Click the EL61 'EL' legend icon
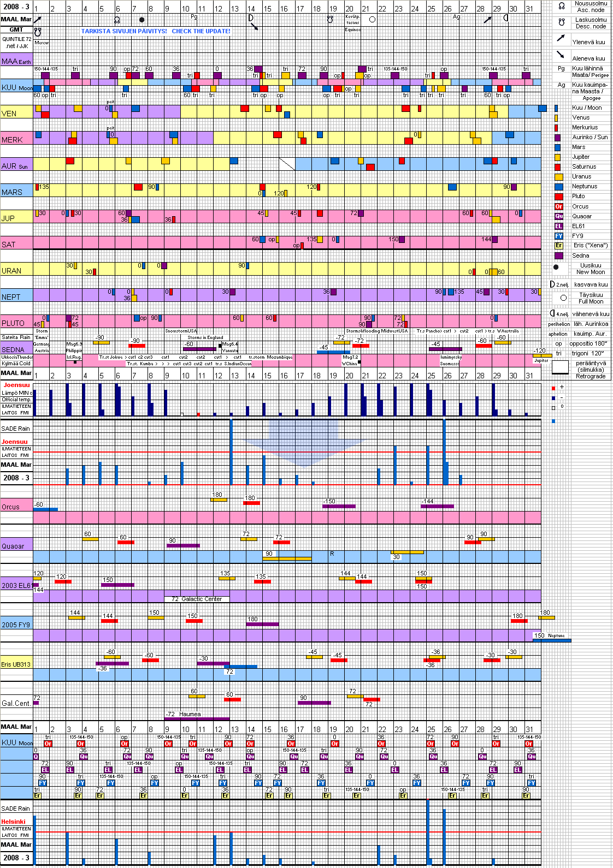This screenshot has width=613, height=868. pos(558,226)
